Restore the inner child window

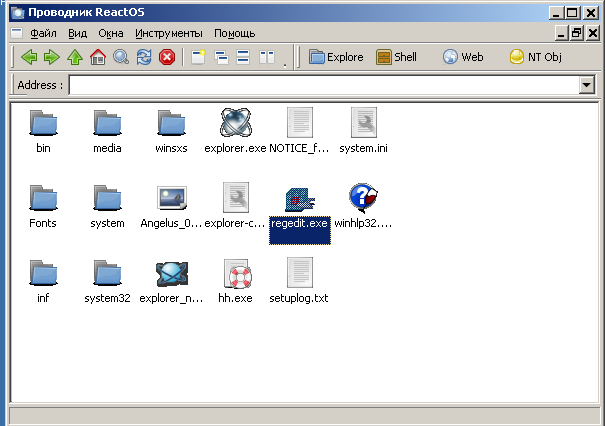click(x=577, y=33)
